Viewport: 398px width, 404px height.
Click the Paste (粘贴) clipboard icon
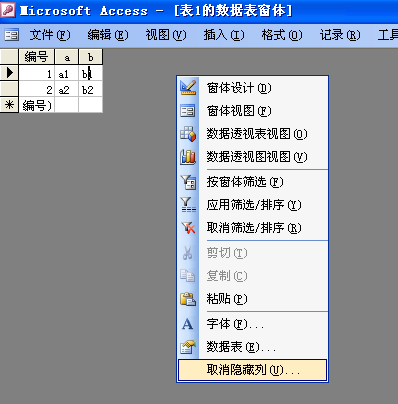tap(188, 299)
